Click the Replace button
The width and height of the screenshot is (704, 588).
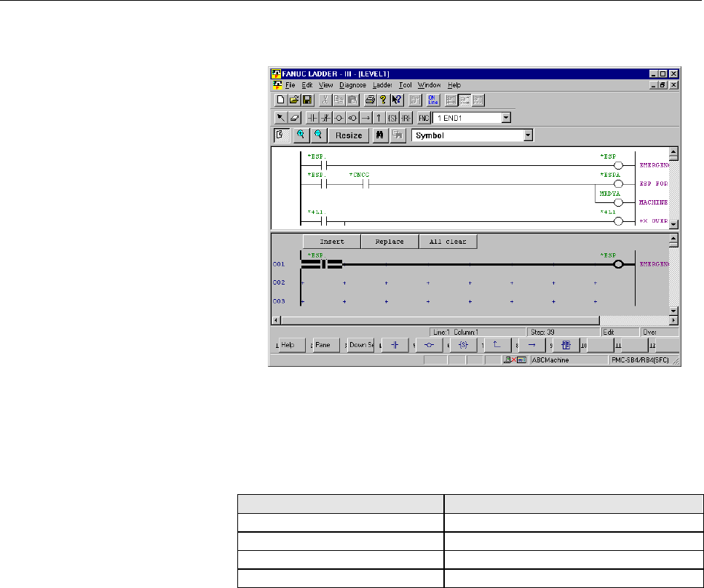click(x=389, y=242)
